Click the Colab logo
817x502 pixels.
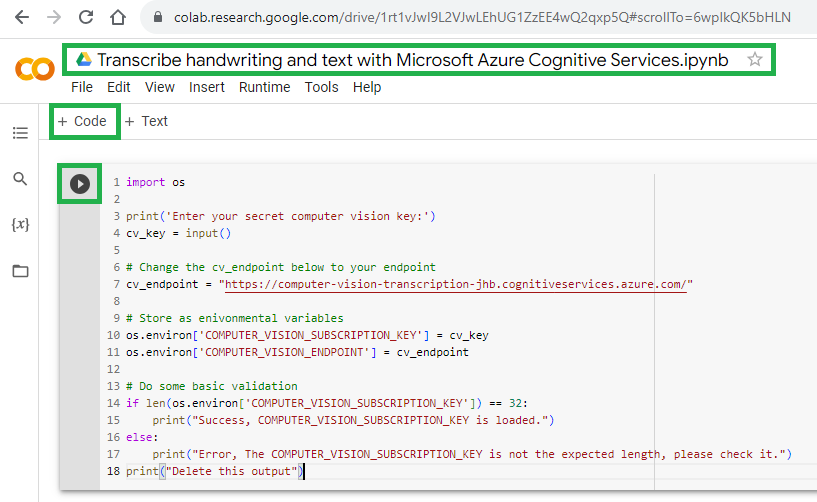[34, 69]
